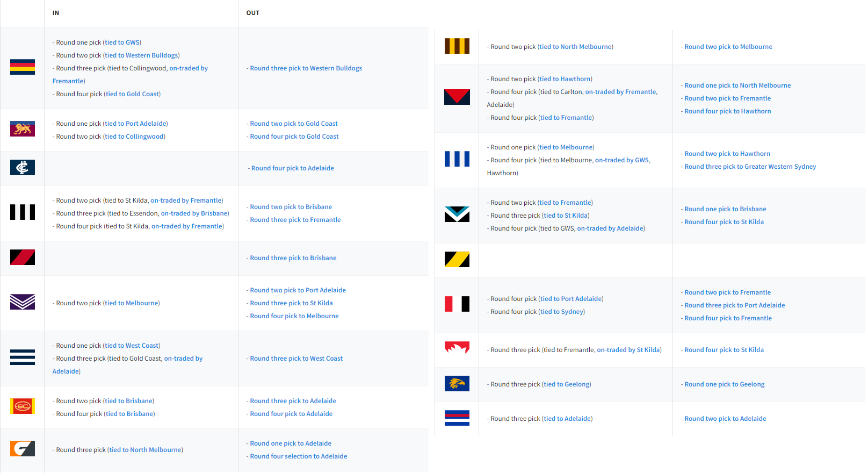Click the Hawthorn brown-and-gold stripes logo

click(x=457, y=46)
